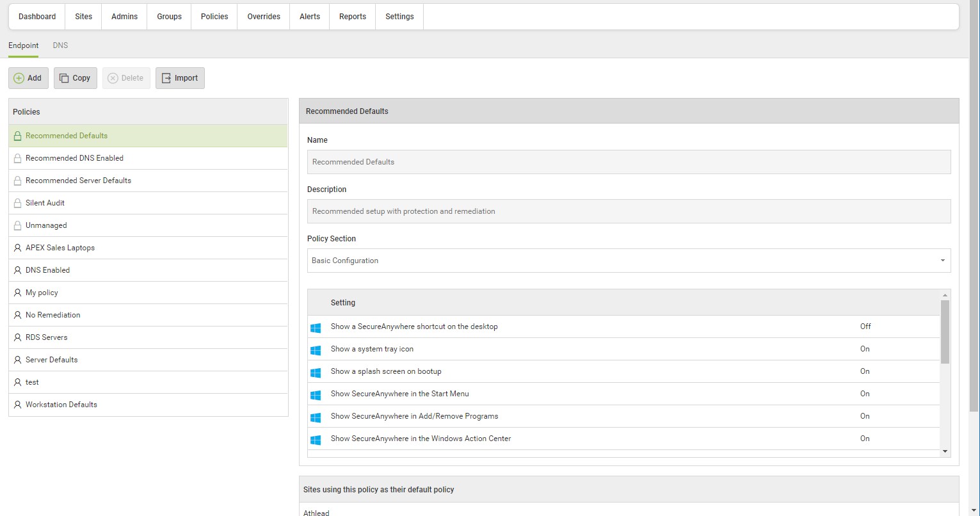
Task: Switch to the DNS sub-tab
Action: (60, 46)
